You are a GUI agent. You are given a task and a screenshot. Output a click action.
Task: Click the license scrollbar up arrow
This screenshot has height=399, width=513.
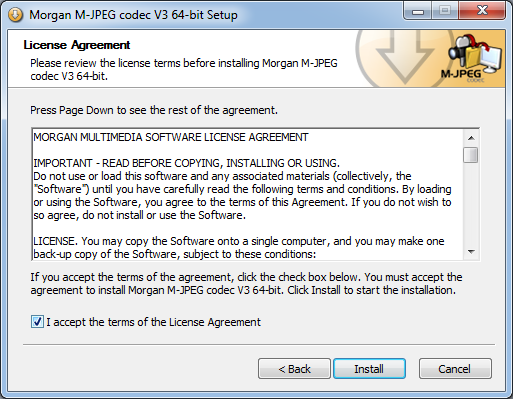471,138
